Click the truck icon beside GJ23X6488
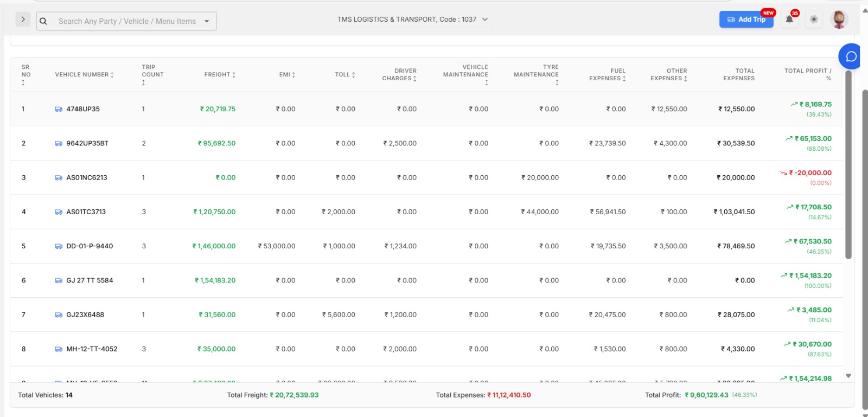This screenshot has width=868, height=417. (59, 315)
